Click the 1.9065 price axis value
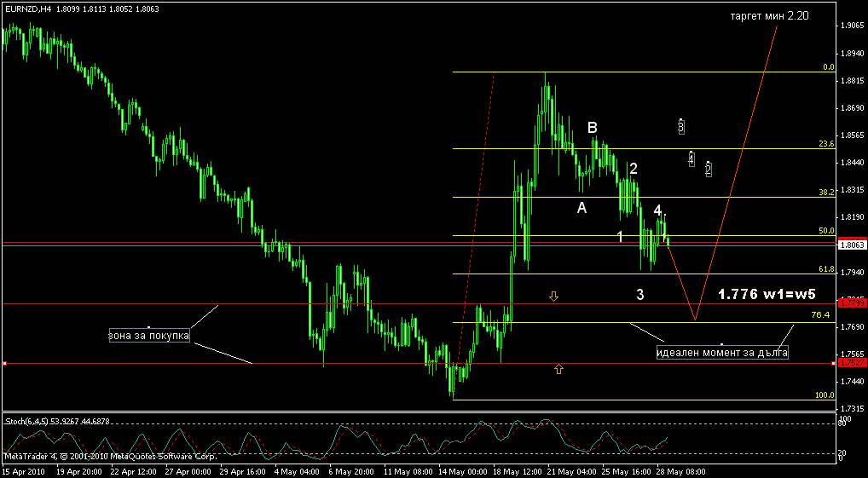The image size is (868, 478). pos(853,26)
